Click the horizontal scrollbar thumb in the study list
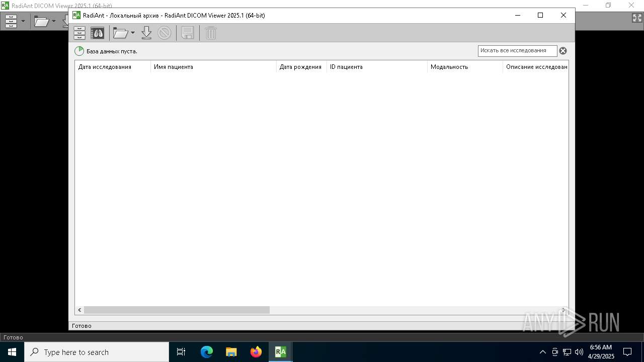The image size is (644, 362). (x=177, y=310)
